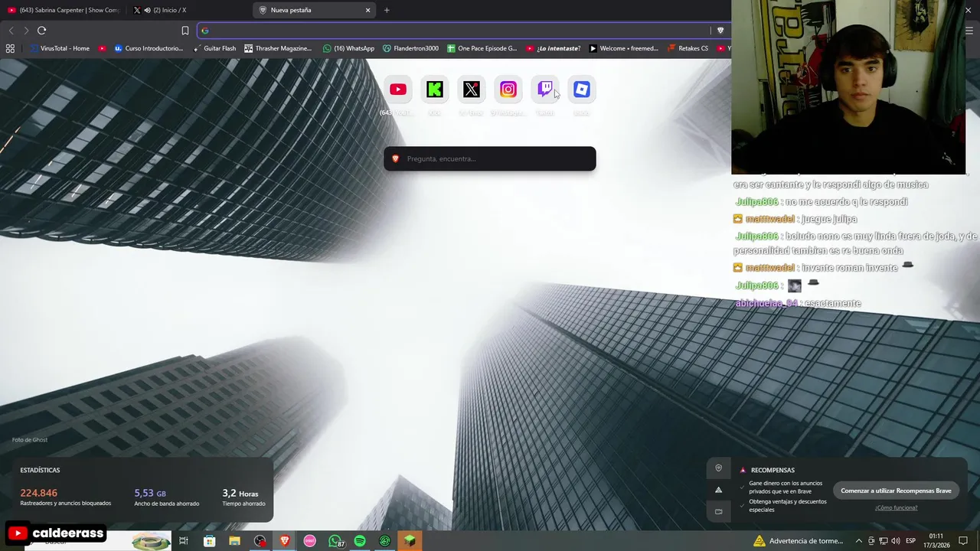This screenshot has height=551, width=980.
Task: Open the notification center icon
Action: click(x=963, y=541)
